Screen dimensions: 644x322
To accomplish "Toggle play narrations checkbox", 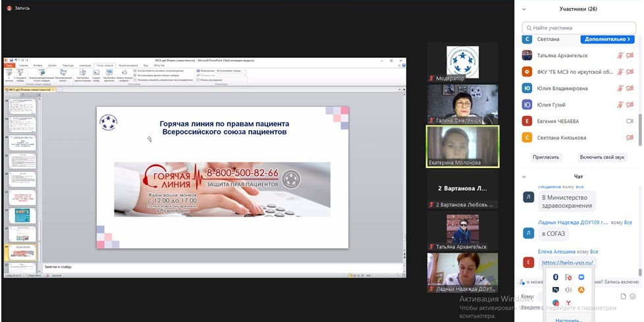I will pos(135,70).
